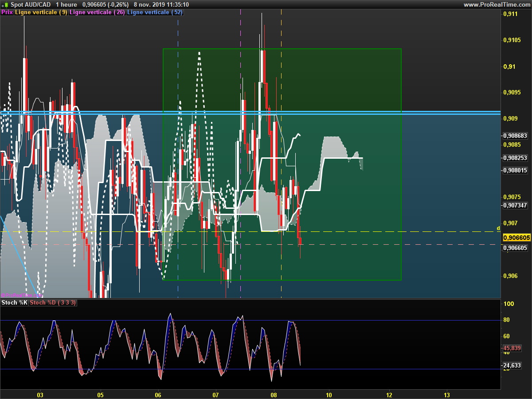This screenshot has width=532, height=399.
Task: Click the 03 date on time axis
Action: tap(40, 395)
